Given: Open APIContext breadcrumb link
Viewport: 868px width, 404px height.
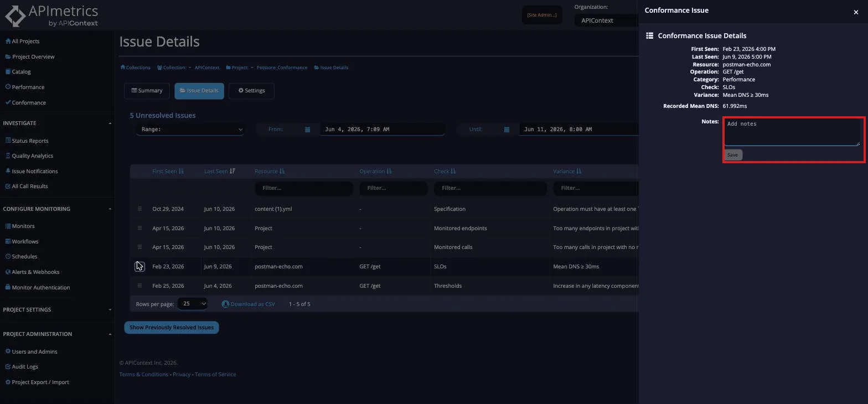Looking at the screenshot, I should [x=207, y=68].
